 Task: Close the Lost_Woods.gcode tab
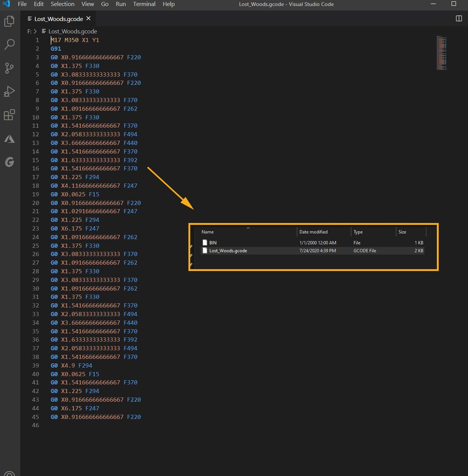(x=88, y=19)
